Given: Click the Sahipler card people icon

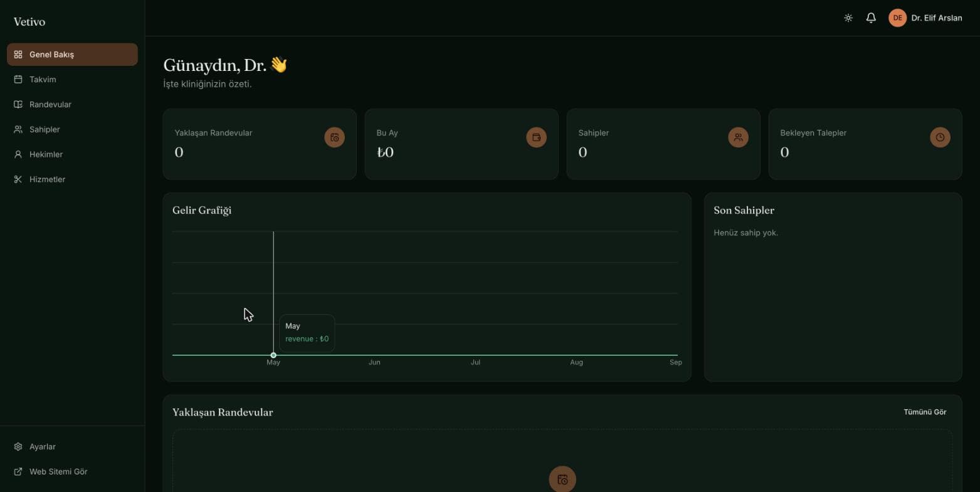Looking at the screenshot, I should pos(739,137).
